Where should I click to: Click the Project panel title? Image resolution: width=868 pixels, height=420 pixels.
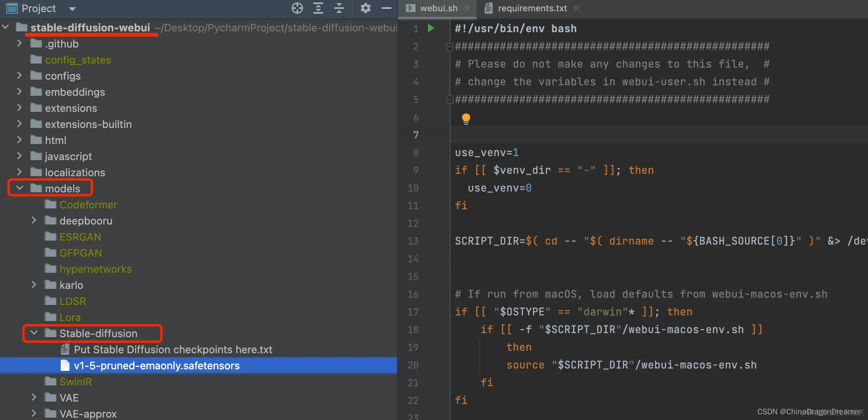click(39, 8)
